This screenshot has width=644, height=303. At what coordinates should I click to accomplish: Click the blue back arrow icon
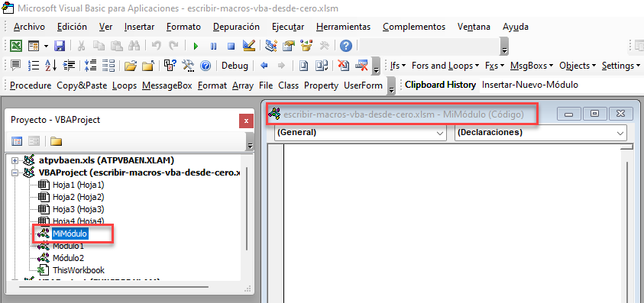[264, 66]
